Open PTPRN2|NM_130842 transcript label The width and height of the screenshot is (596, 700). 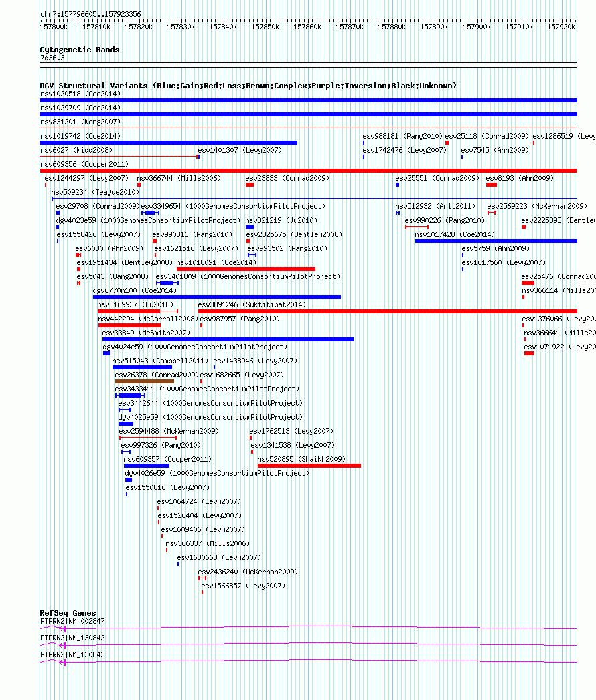[x=72, y=638]
